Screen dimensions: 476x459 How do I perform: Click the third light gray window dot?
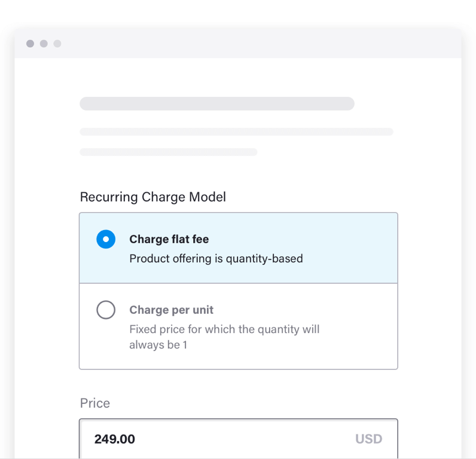(x=57, y=44)
